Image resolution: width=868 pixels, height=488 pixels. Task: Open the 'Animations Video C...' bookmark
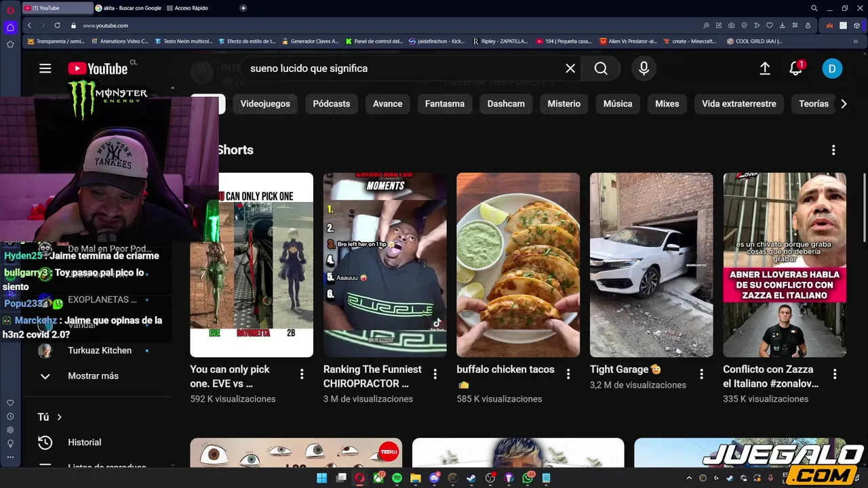[119, 41]
